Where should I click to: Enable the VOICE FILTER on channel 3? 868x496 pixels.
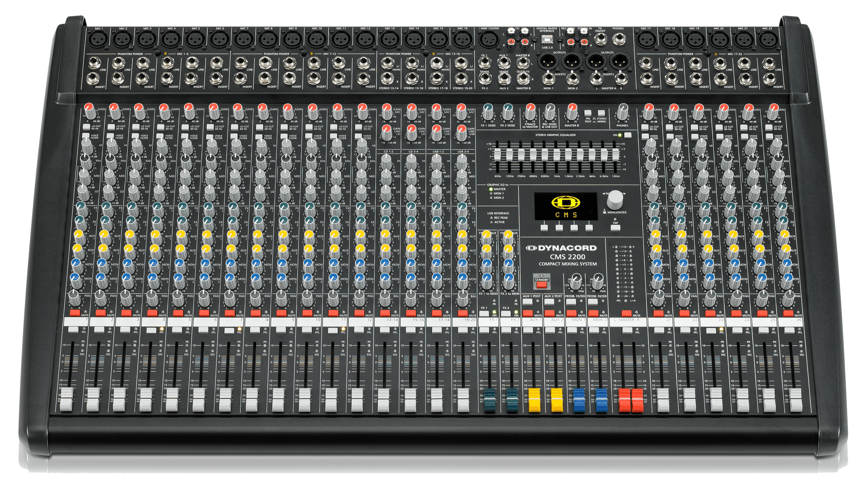135,136
